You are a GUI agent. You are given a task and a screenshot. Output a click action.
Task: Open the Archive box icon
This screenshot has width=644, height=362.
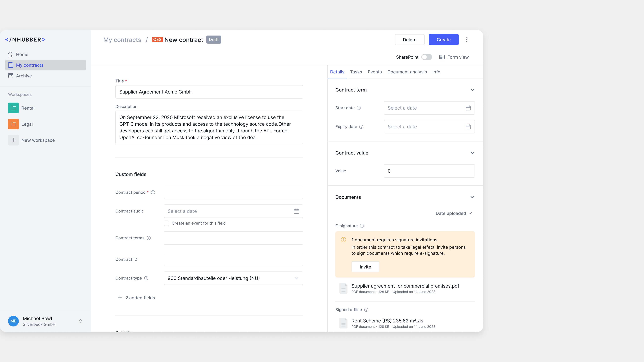[x=11, y=76]
